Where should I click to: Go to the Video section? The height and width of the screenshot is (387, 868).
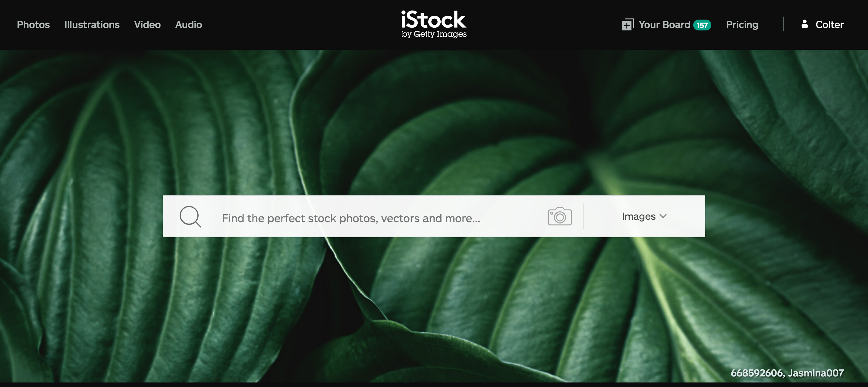pos(147,25)
